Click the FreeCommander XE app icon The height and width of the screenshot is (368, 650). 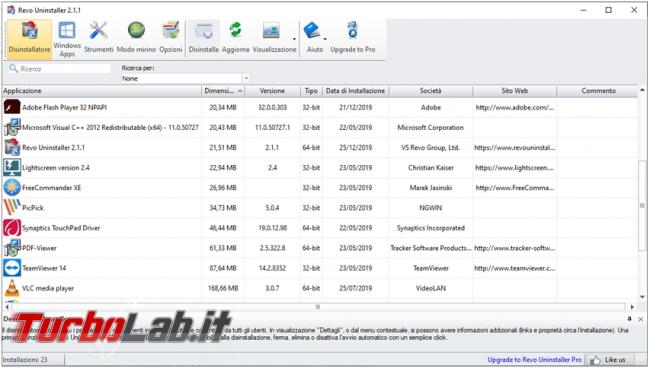click(12, 188)
